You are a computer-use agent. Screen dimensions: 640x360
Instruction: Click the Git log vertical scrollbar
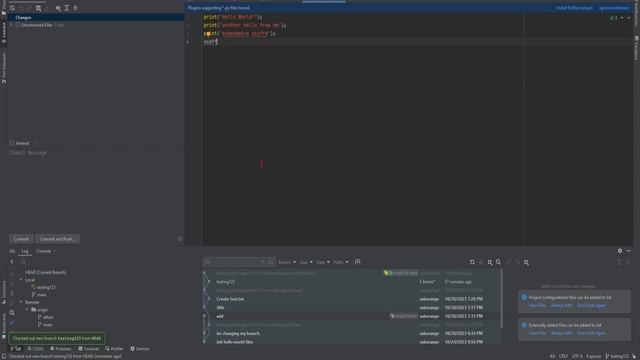[x=501, y=298]
